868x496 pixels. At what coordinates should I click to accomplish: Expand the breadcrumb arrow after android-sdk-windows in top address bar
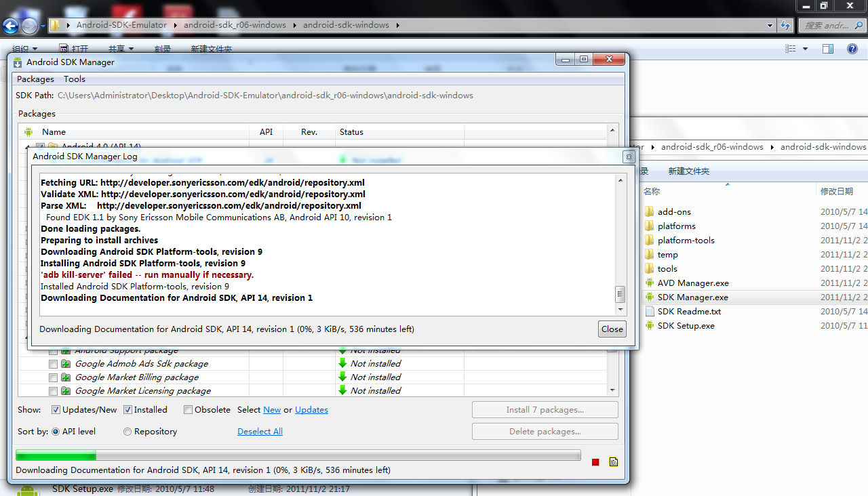click(x=397, y=26)
